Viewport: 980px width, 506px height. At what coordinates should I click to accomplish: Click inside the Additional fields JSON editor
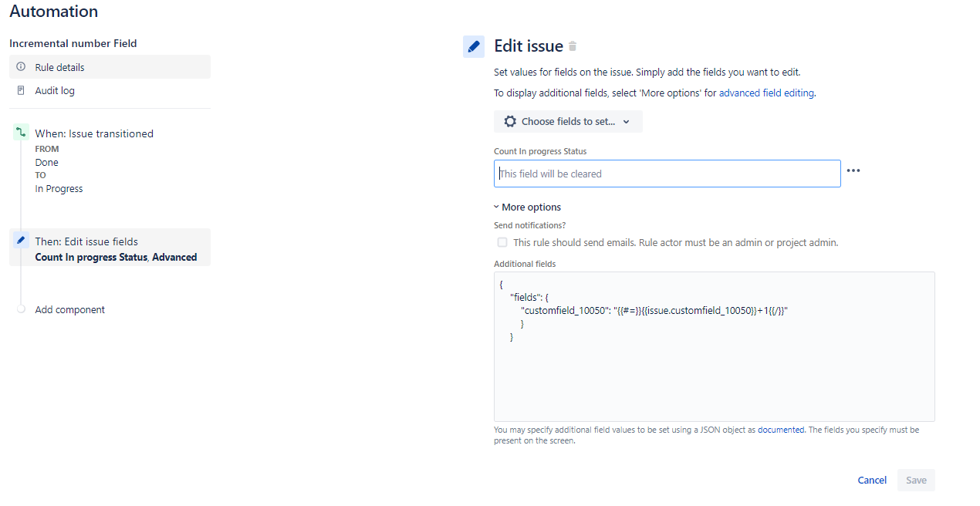[x=714, y=346]
